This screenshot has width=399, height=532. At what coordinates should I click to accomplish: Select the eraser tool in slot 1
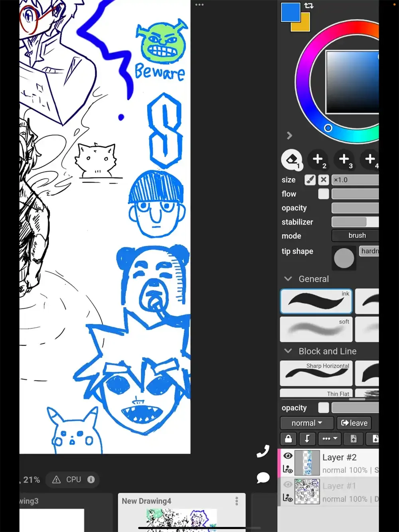tap(292, 160)
